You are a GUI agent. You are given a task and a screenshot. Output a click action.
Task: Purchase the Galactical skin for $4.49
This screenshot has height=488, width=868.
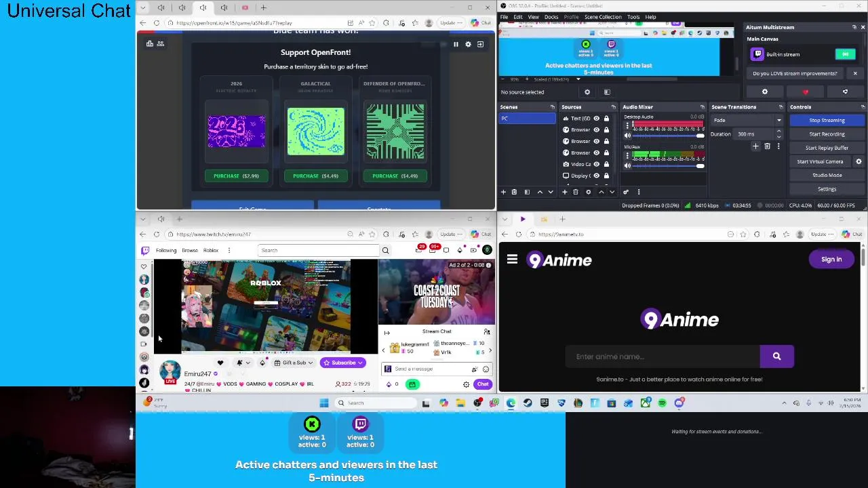(315, 176)
